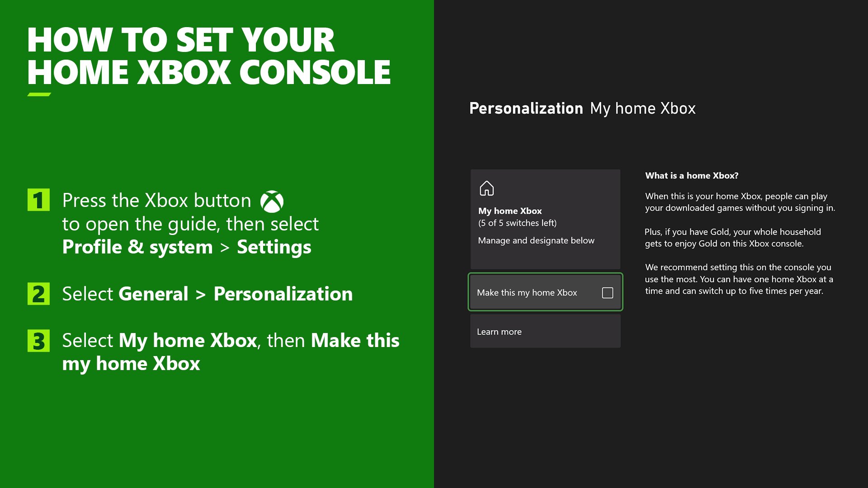This screenshot has width=868, height=488.
Task: Click bold 'General' text in step 2
Action: coord(153,294)
